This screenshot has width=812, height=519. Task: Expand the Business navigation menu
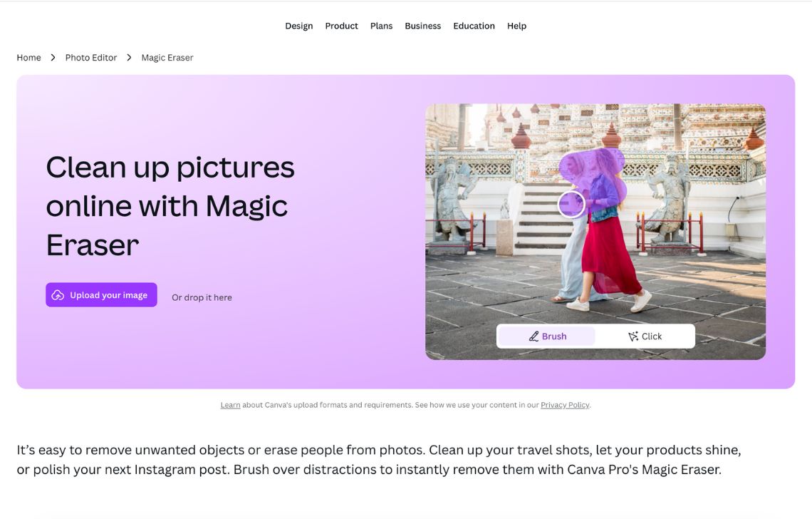(422, 26)
